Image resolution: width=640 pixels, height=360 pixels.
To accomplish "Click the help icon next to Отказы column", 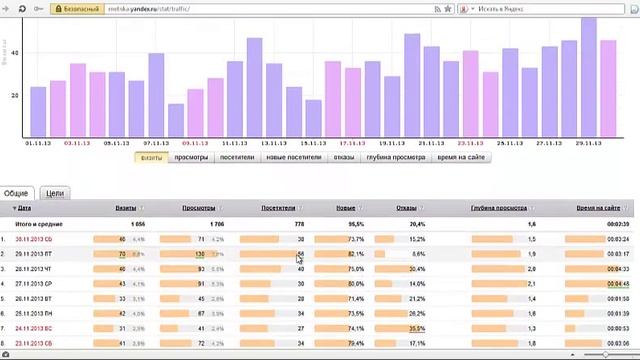I will [x=422, y=208].
